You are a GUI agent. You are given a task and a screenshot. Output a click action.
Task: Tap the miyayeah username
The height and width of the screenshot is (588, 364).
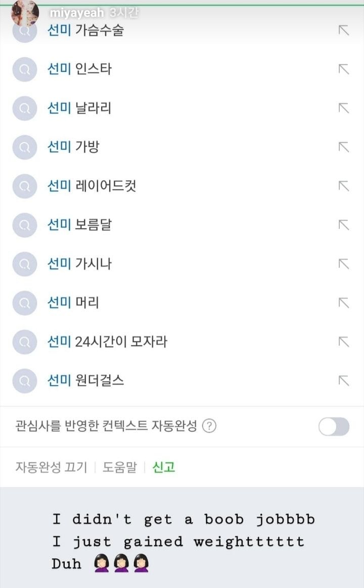click(x=76, y=13)
